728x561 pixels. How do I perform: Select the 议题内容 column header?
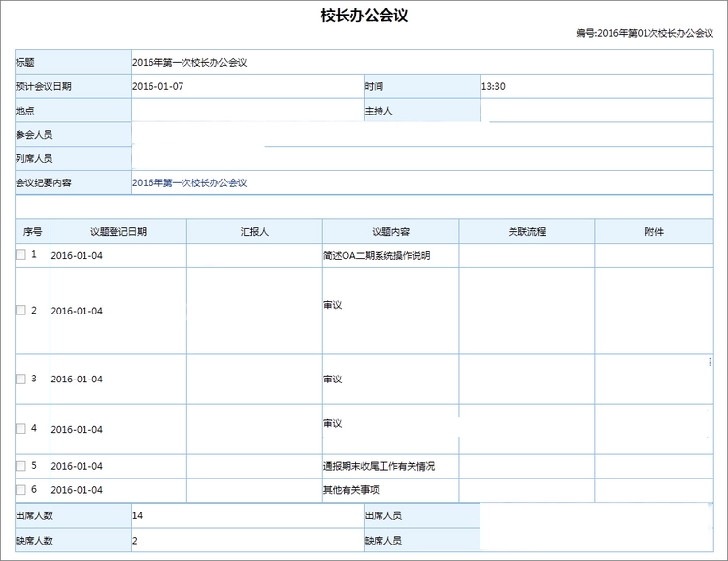[x=390, y=232]
